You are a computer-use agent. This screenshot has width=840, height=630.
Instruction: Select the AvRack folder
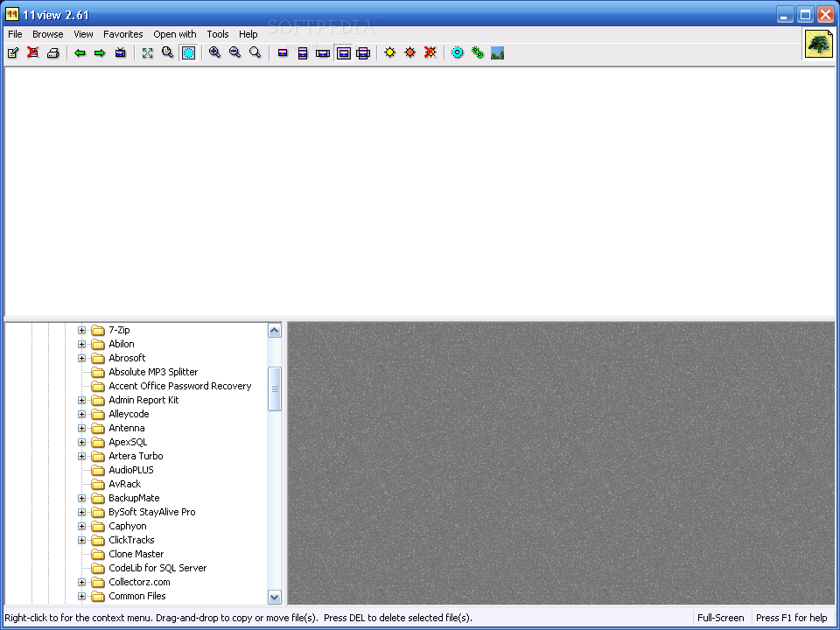(x=125, y=484)
